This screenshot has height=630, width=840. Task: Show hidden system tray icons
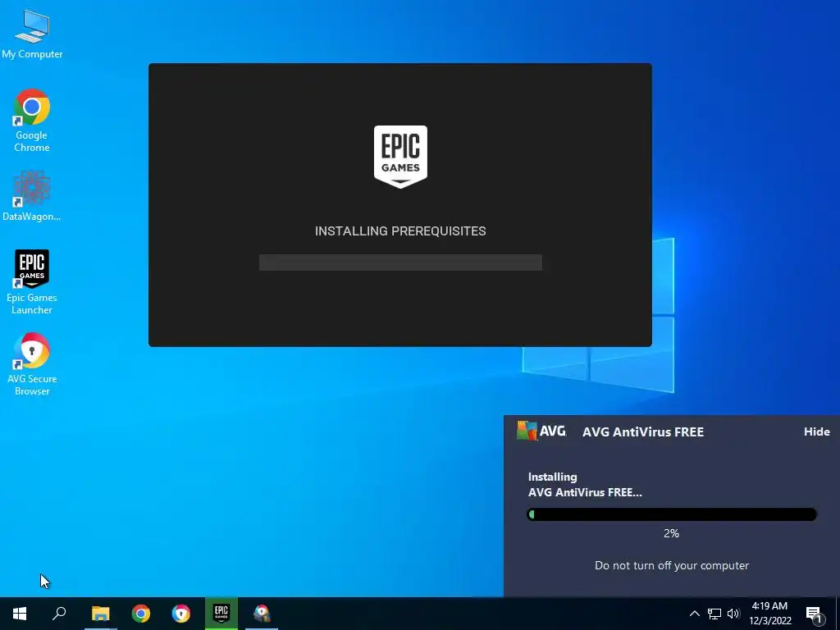point(694,614)
